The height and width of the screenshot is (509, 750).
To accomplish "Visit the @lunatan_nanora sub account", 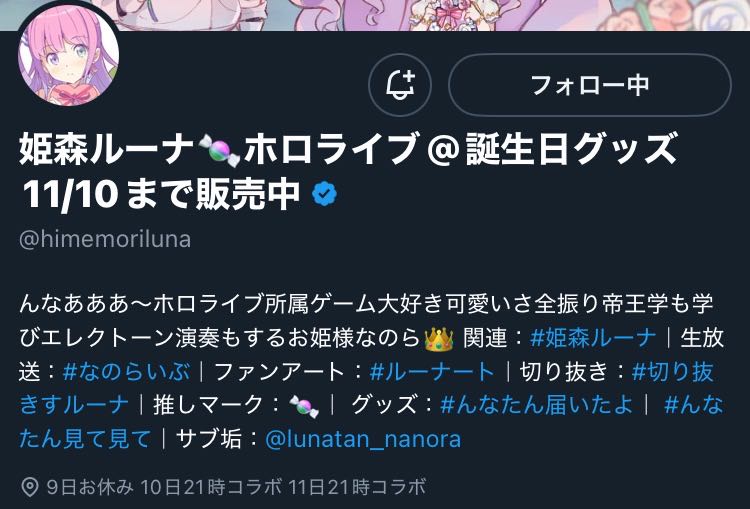I will (x=363, y=439).
